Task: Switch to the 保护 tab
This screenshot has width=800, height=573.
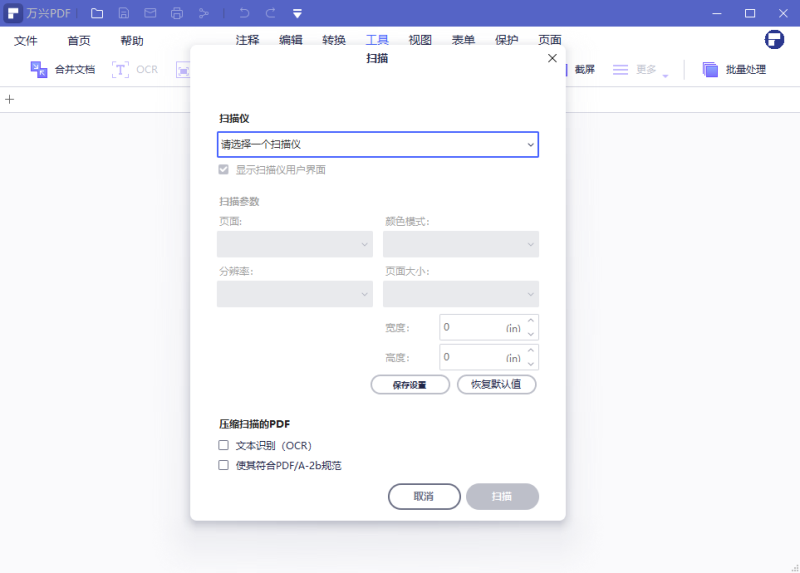Action: 507,40
